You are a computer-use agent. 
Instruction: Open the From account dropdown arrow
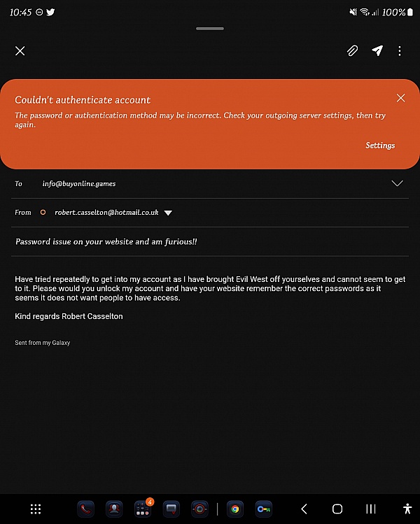(x=168, y=213)
